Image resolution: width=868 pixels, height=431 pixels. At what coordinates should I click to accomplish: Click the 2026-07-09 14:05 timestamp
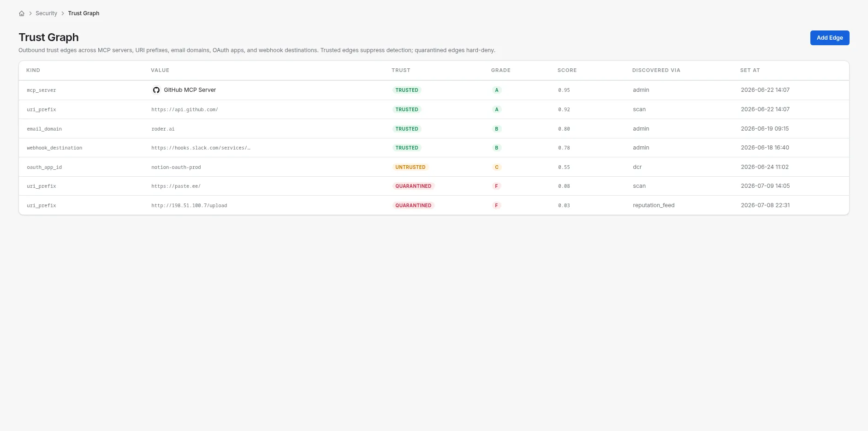(765, 186)
